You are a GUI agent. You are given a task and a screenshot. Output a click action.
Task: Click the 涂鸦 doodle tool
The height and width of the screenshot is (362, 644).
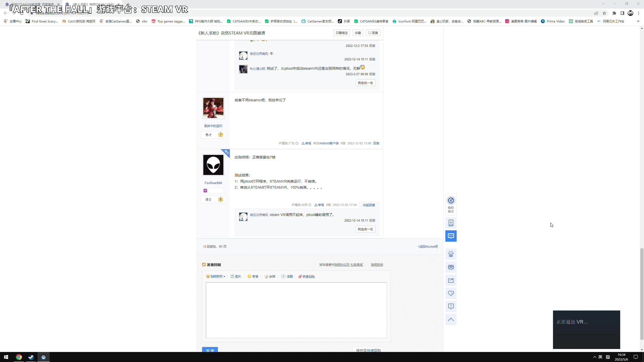click(270, 277)
